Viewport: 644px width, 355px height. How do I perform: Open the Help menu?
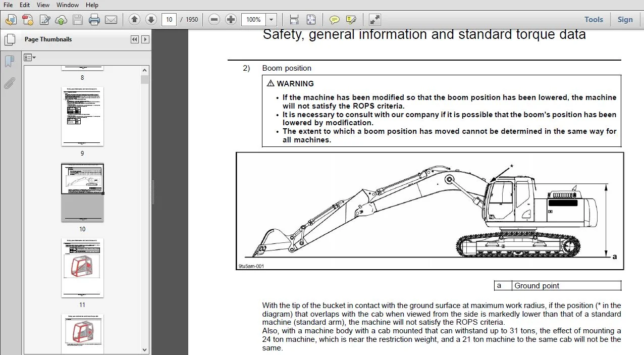[92, 5]
